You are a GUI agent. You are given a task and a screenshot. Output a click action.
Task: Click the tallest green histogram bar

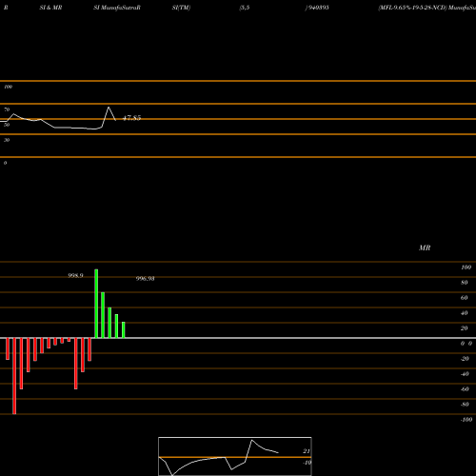[96, 304]
